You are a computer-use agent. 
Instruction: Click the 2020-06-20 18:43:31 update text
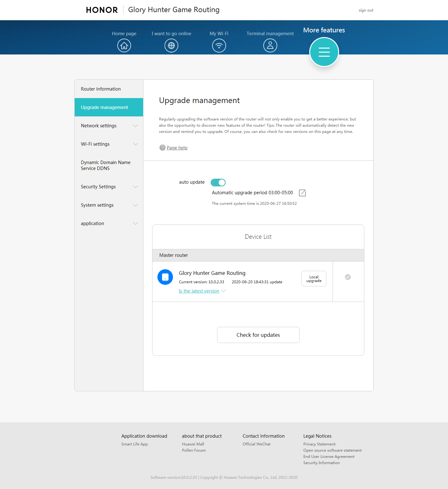(257, 282)
